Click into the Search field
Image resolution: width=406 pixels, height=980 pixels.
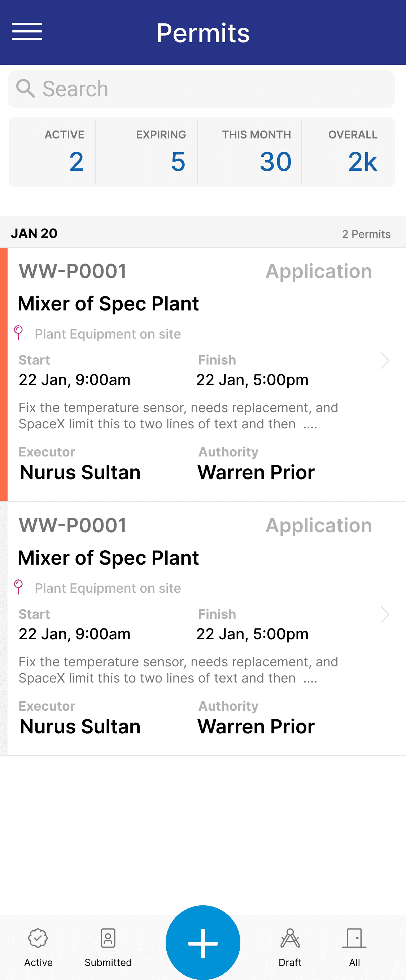coord(213,89)
